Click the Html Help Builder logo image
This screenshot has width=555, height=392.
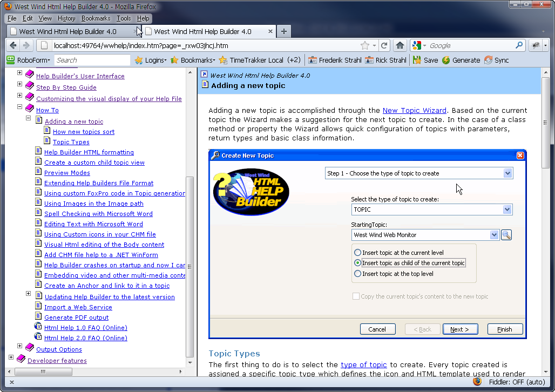[x=251, y=192]
